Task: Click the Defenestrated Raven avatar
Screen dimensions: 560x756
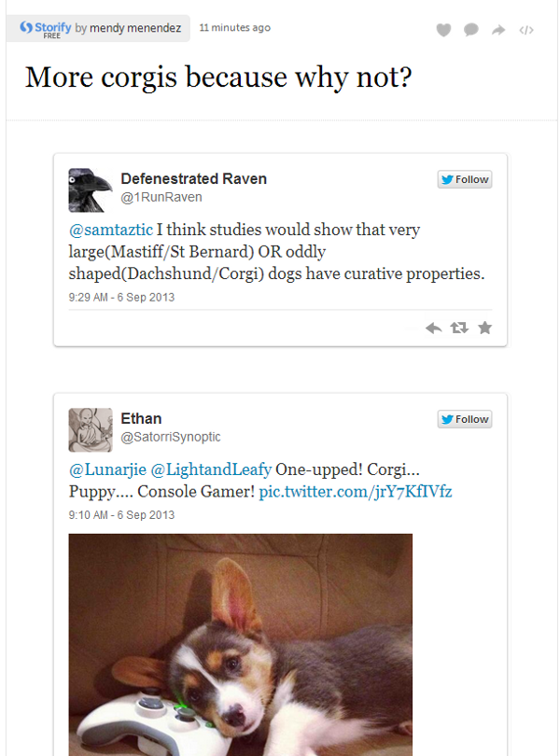Action: (91, 190)
